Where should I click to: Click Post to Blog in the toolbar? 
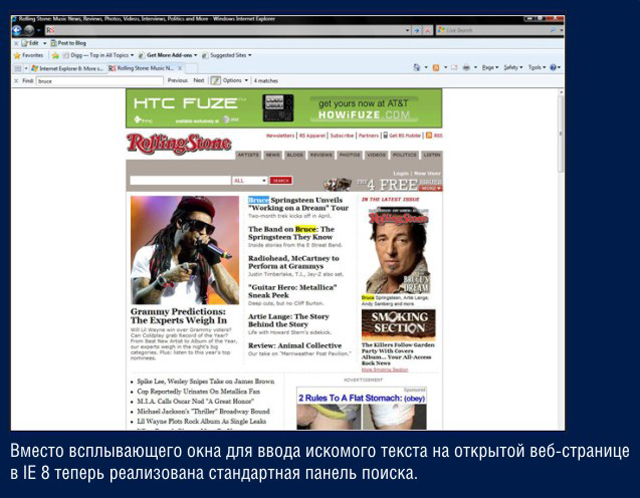[68, 43]
